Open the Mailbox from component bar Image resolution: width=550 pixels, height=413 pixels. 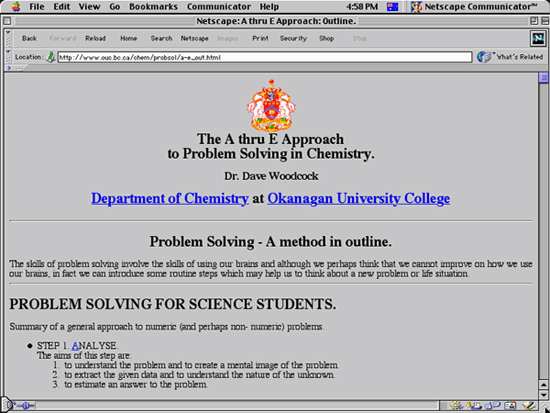[475, 406]
